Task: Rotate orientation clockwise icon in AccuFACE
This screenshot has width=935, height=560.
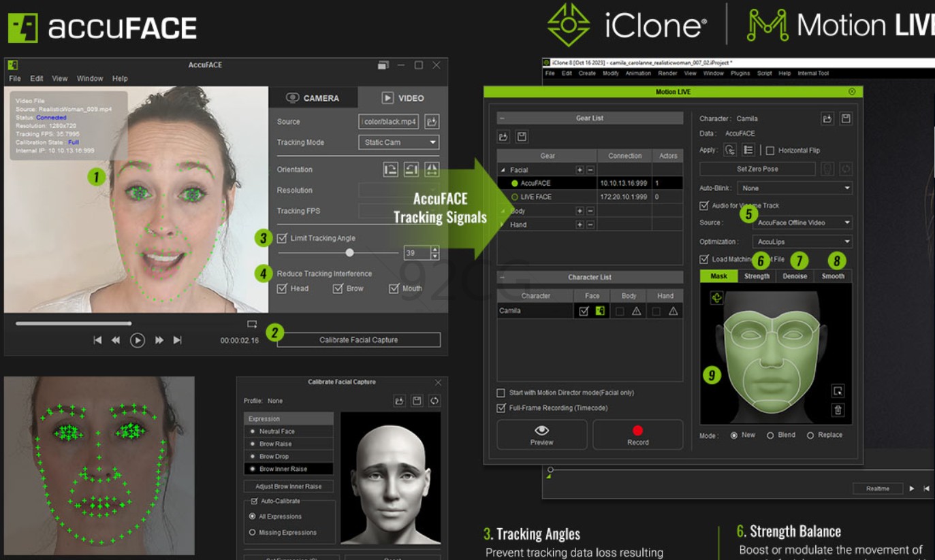Action: coord(390,169)
